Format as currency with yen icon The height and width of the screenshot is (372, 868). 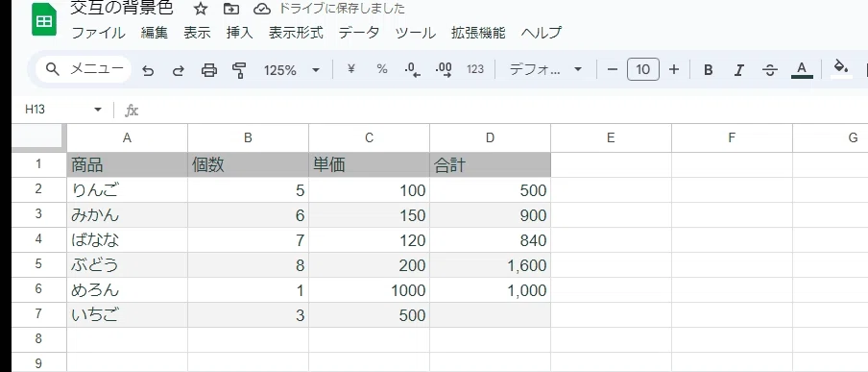350,69
